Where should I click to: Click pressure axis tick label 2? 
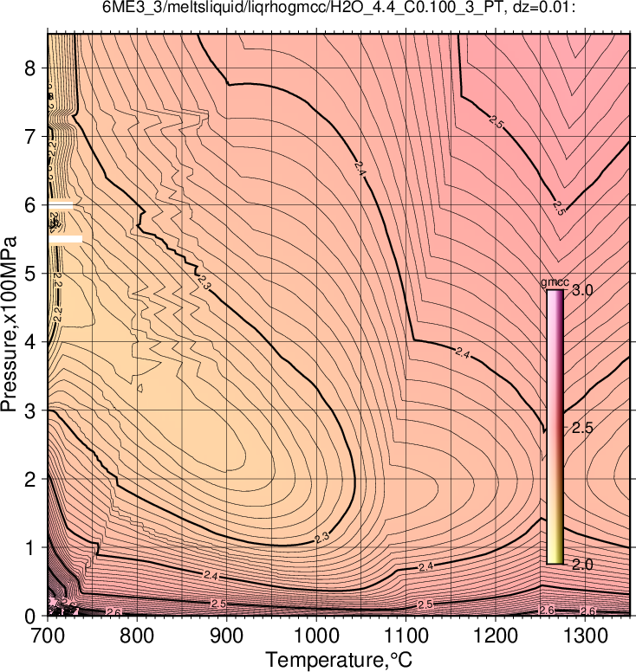tap(30, 479)
